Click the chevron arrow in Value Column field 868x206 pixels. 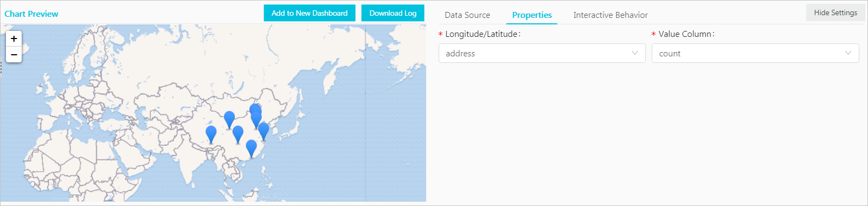[x=848, y=53]
